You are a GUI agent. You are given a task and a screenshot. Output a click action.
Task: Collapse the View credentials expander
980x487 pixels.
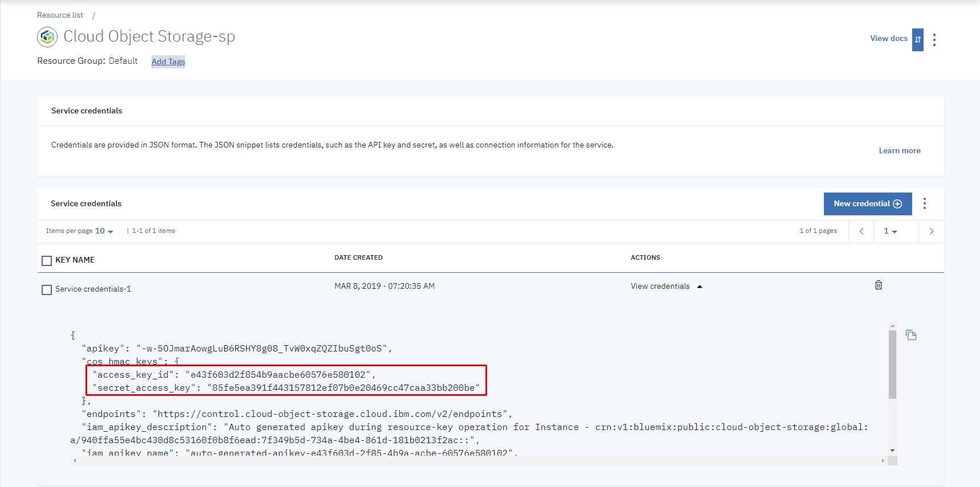[x=666, y=286]
